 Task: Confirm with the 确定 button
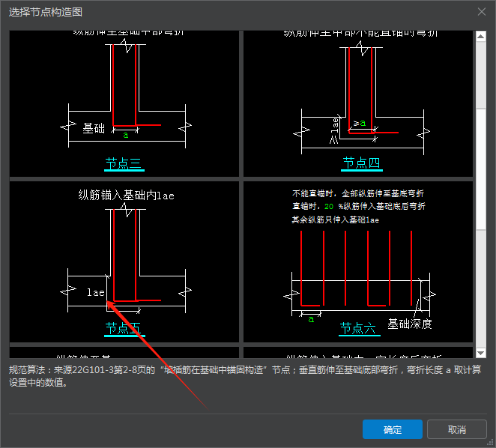393,429
